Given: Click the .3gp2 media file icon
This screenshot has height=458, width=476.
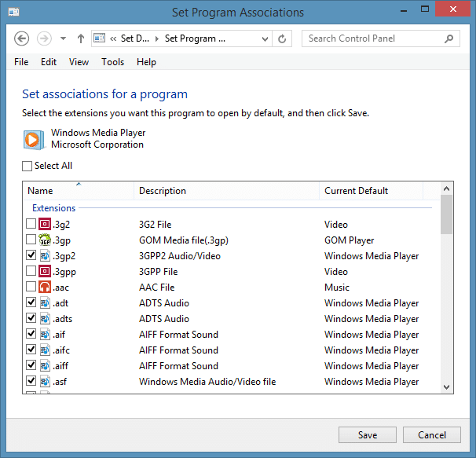Looking at the screenshot, I should click(45, 255).
